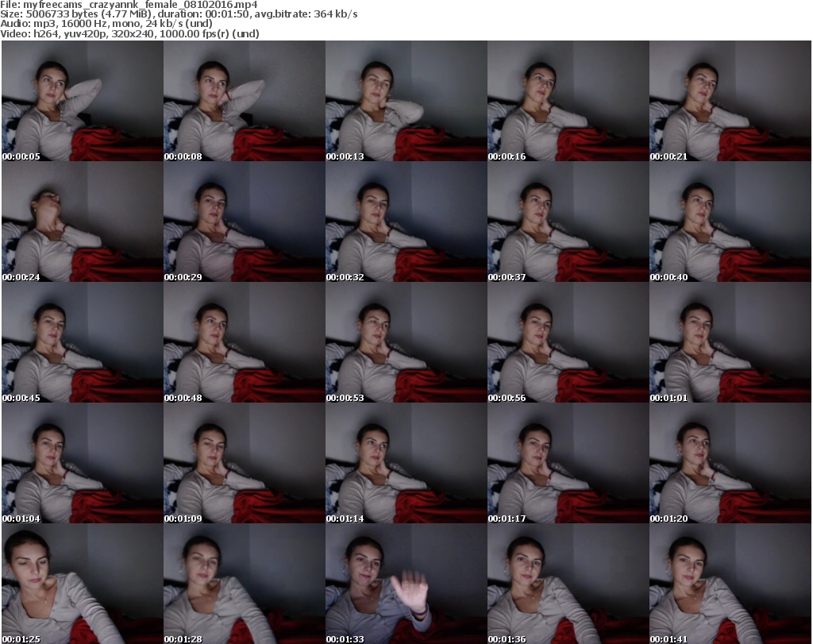Click the frame stamped 00:01:04
The width and height of the screenshot is (813, 644).
[83, 464]
